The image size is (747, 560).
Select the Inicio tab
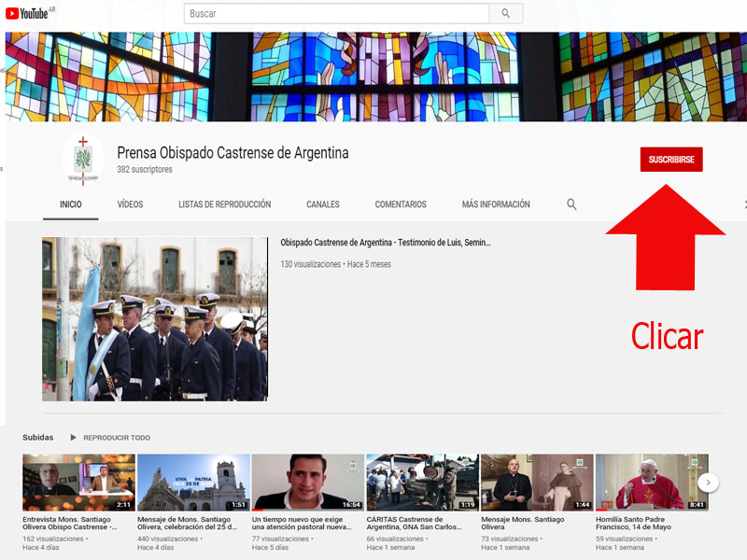pyautogui.click(x=71, y=204)
